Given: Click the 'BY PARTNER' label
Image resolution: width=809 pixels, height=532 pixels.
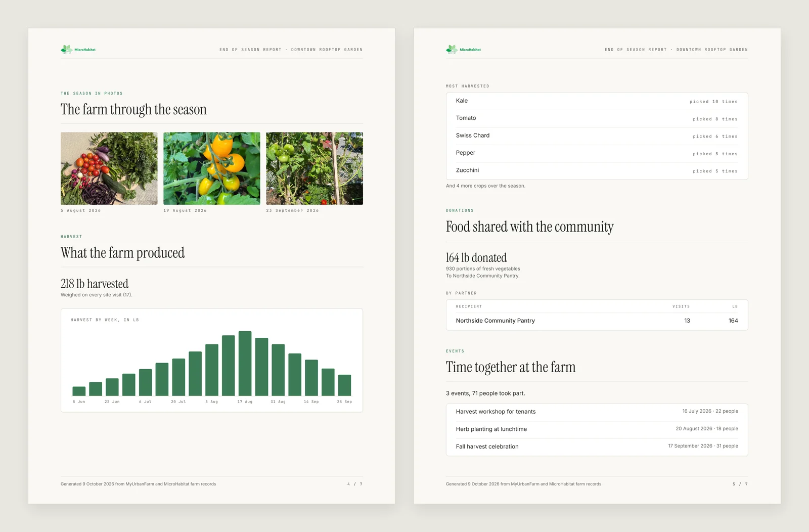Looking at the screenshot, I should pyautogui.click(x=461, y=293).
